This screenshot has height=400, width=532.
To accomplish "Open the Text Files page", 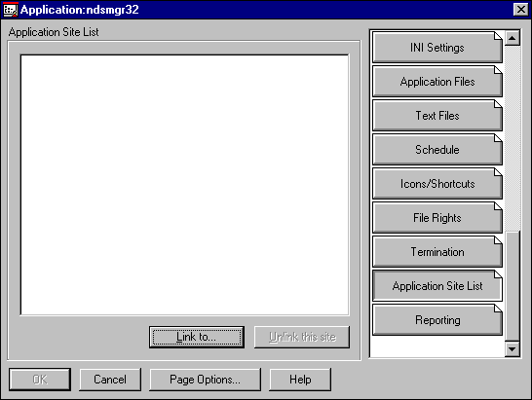I will pyautogui.click(x=437, y=115).
